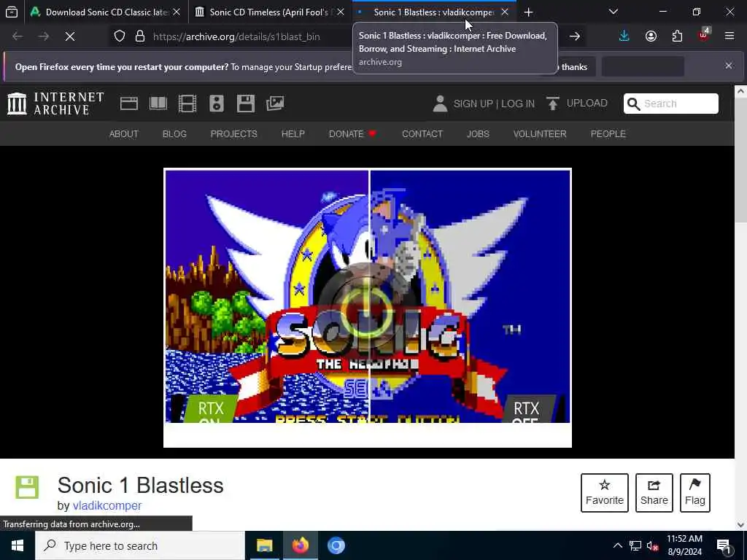Screen dimensions: 747x560
Task: Open a new tab with the plus button
Action: 528,12
